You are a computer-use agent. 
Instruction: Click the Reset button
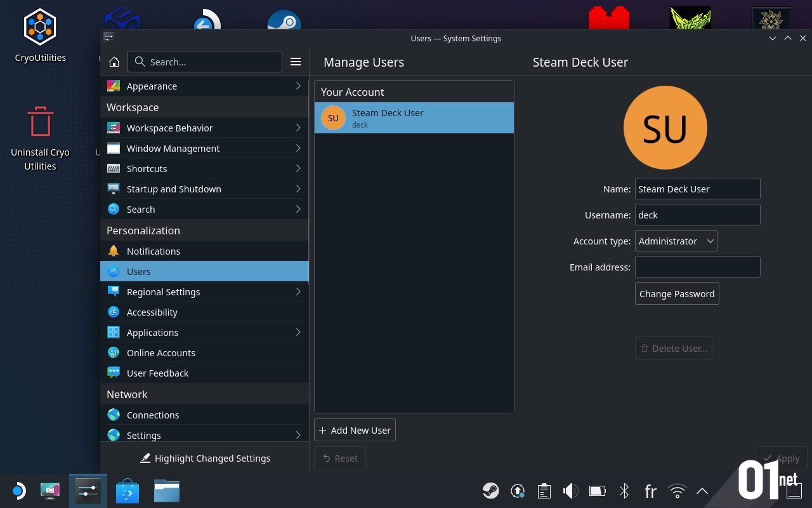click(x=340, y=458)
